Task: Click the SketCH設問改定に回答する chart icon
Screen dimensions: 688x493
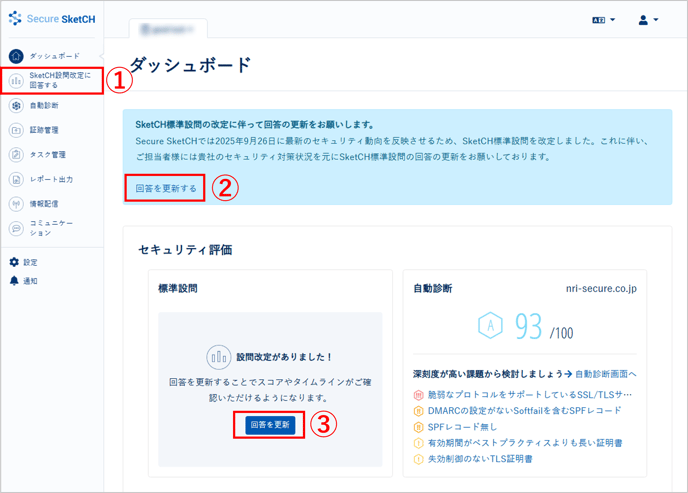Action: (x=16, y=81)
